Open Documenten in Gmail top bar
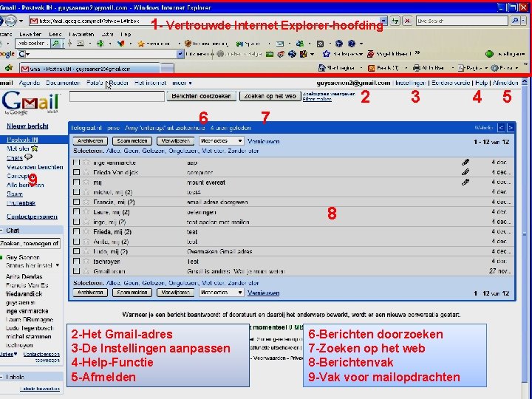This screenshot has width=532, height=399. click(63, 83)
